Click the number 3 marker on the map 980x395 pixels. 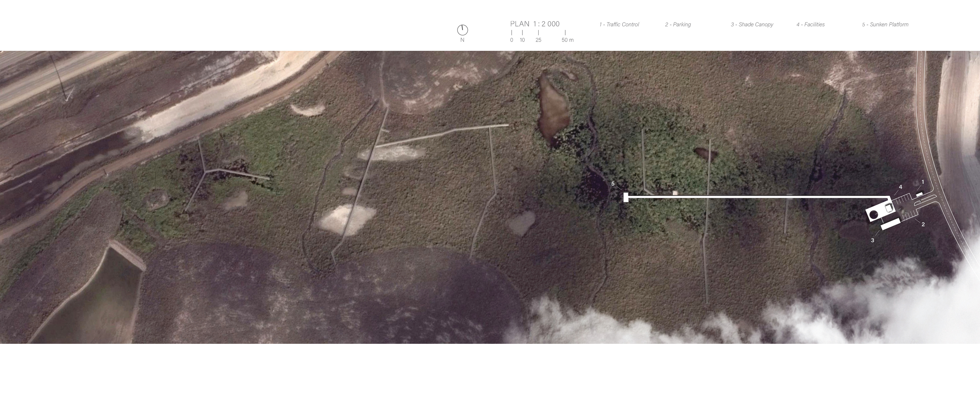click(872, 240)
